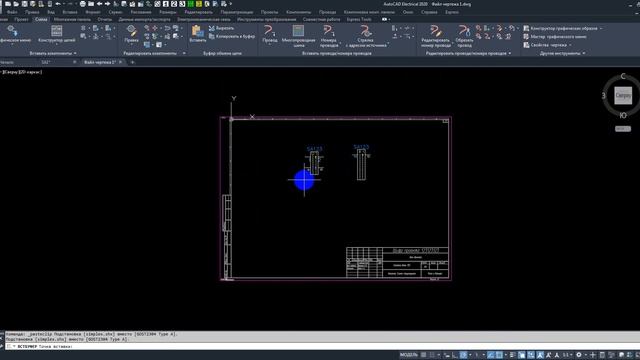Open the Справка menu

(429, 12)
